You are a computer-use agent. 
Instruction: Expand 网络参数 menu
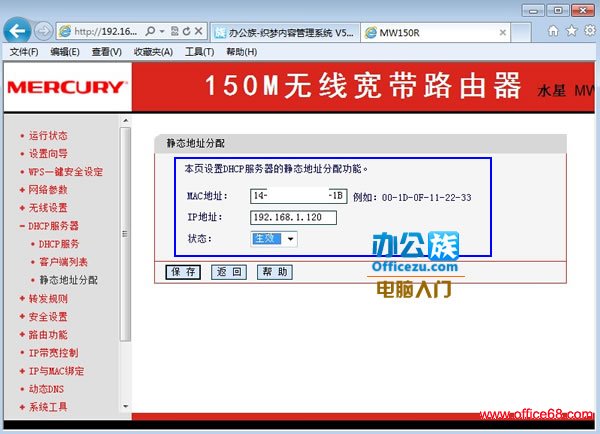click(48, 189)
